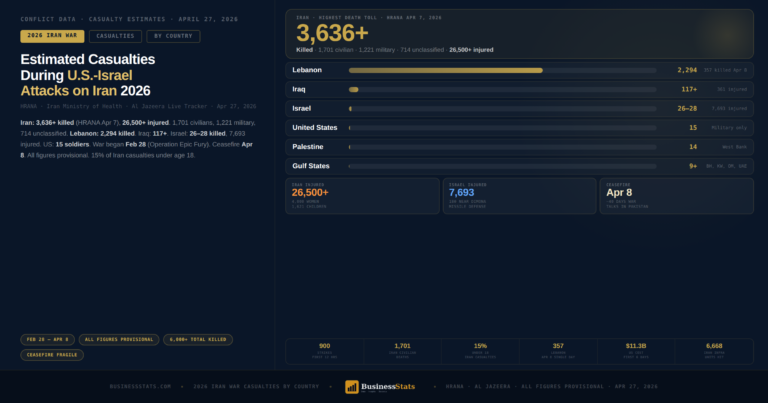The width and height of the screenshot is (768, 403).
Task: Open the Ceasefire Apr 8 card
Action: point(677,196)
